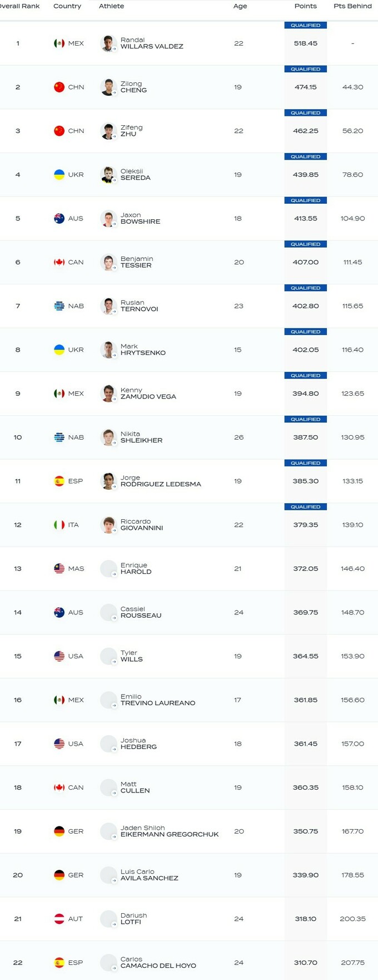
Task: Click placeholder avatar for Cassiel Rousseau
Action: [x=108, y=613]
